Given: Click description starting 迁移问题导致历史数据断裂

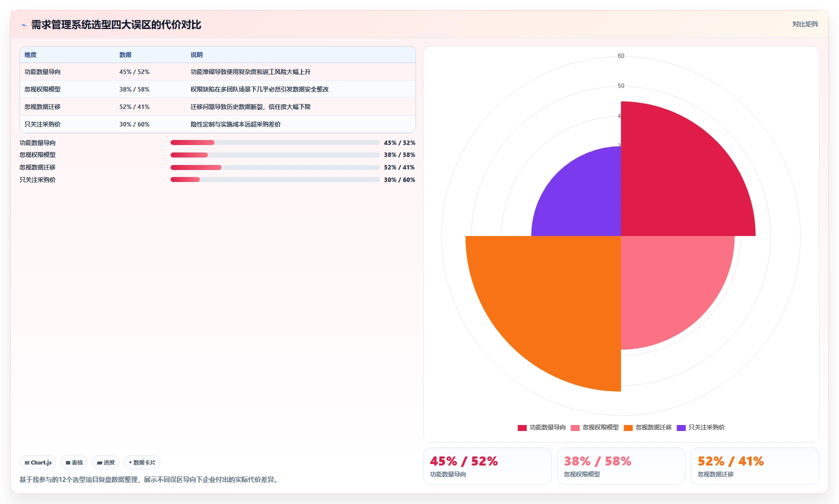Looking at the screenshot, I should pos(250,107).
